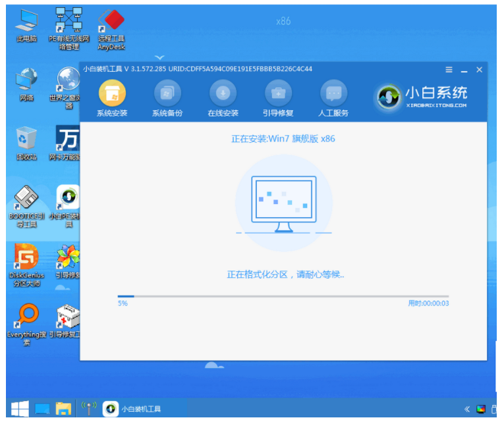
Task: Open 引导修复工具 first-aid kit icon
Action: tap(66, 321)
